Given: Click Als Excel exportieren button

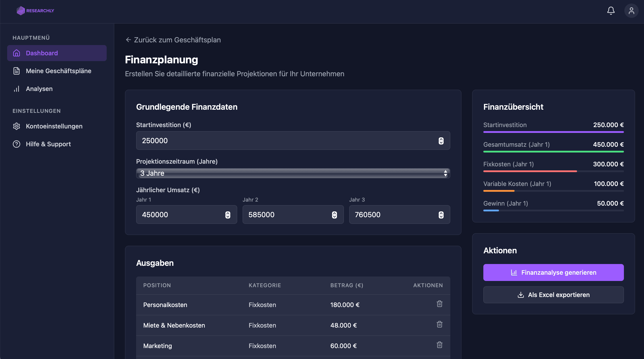Looking at the screenshot, I should (553, 295).
